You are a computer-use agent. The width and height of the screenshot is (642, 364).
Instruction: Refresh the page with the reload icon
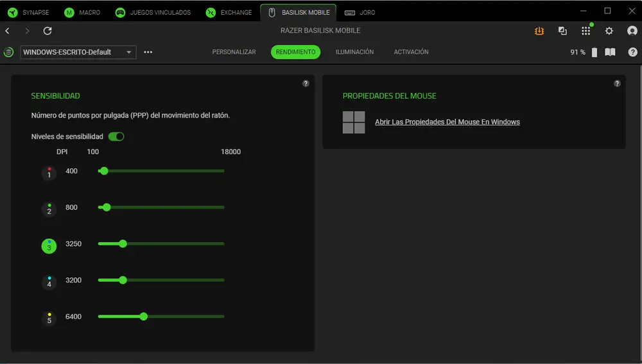(48, 31)
